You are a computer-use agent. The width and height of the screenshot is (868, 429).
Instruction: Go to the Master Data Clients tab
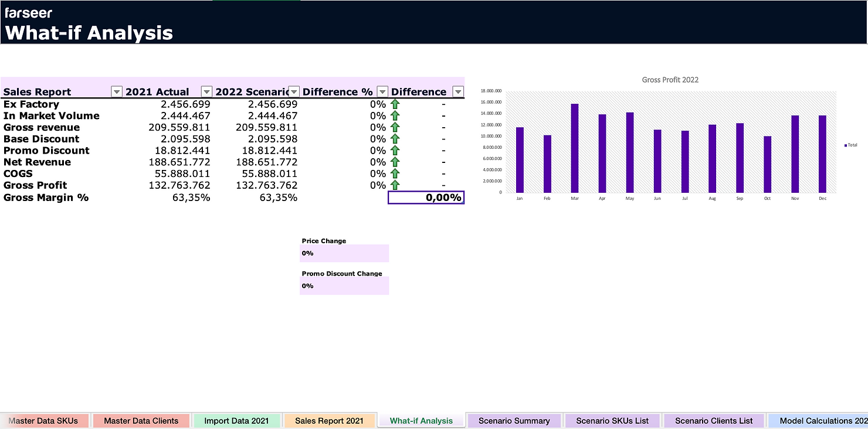pos(141,420)
